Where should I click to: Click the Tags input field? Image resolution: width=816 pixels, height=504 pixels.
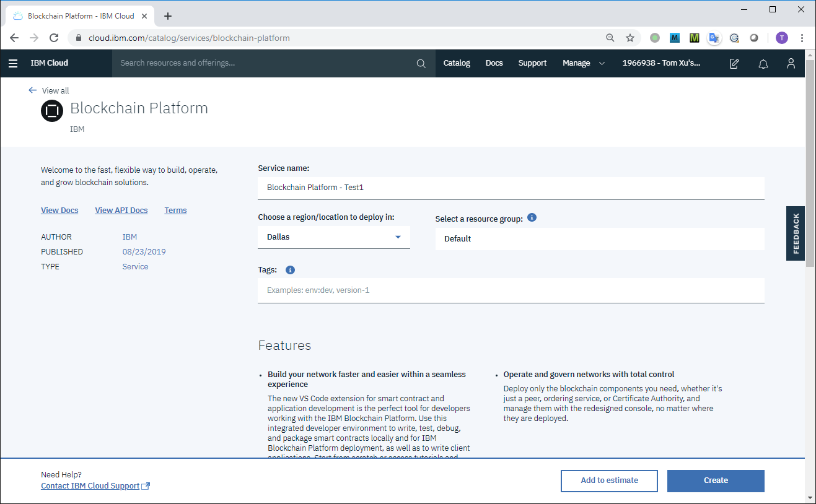(x=511, y=290)
